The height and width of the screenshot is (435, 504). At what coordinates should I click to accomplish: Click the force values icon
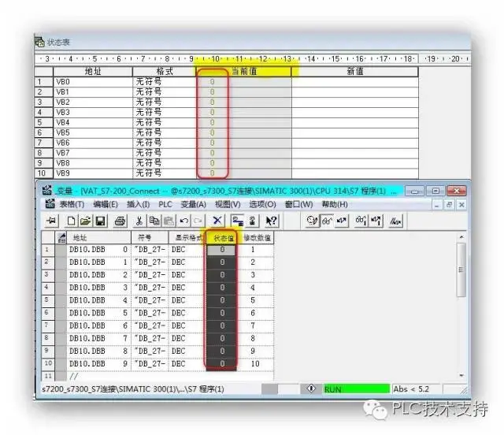[x=395, y=221]
